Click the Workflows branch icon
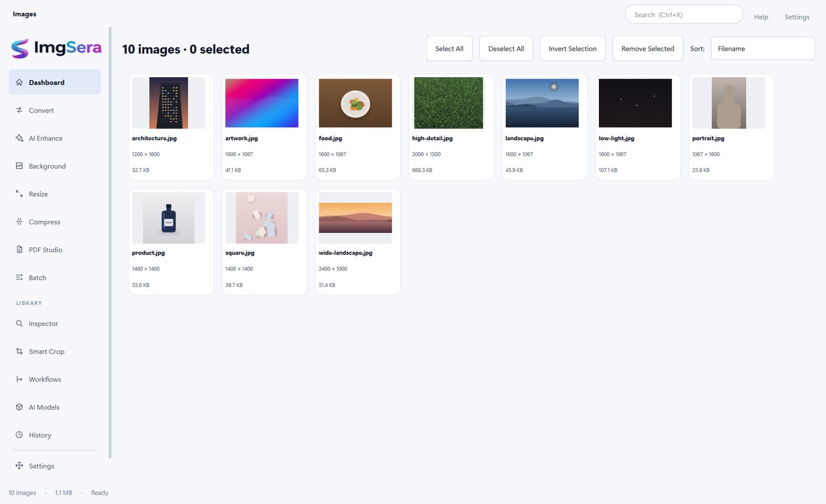Image resolution: width=826 pixels, height=504 pixels. tap(19, 379)
